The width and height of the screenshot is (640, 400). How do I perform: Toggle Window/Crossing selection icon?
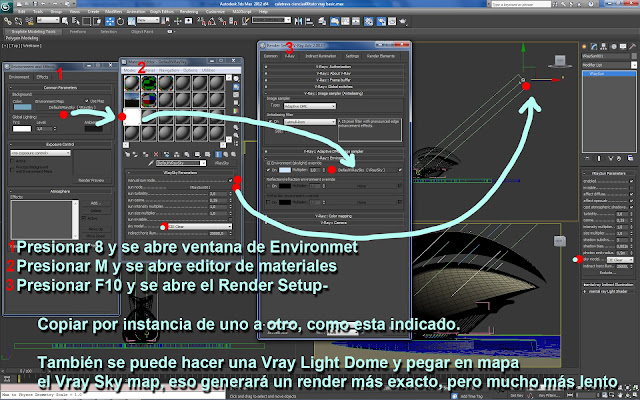[x=97, y=21]
